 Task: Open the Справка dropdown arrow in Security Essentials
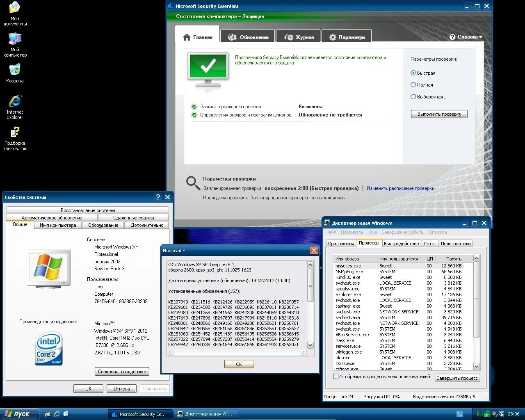480,37
